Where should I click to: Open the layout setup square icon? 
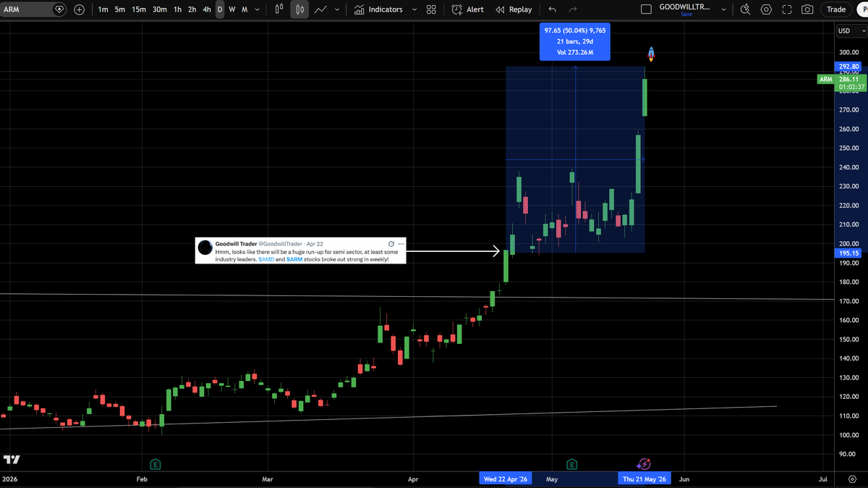coord(647,9)
